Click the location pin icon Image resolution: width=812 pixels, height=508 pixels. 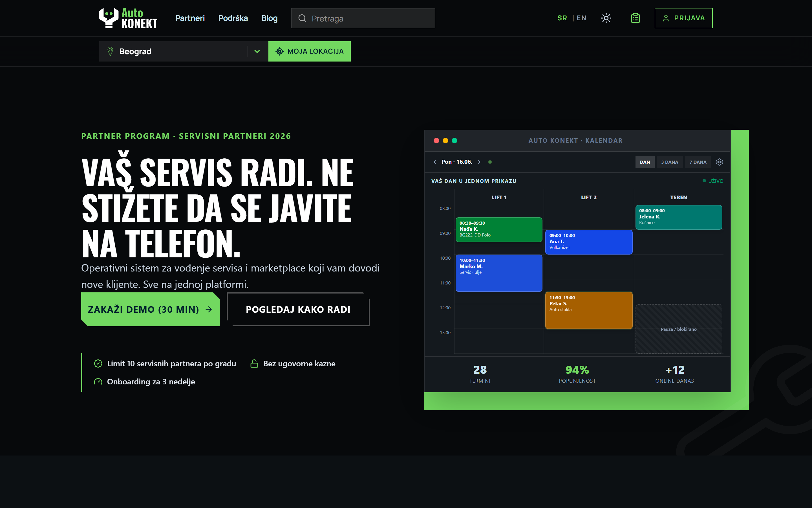pos(110,51)
